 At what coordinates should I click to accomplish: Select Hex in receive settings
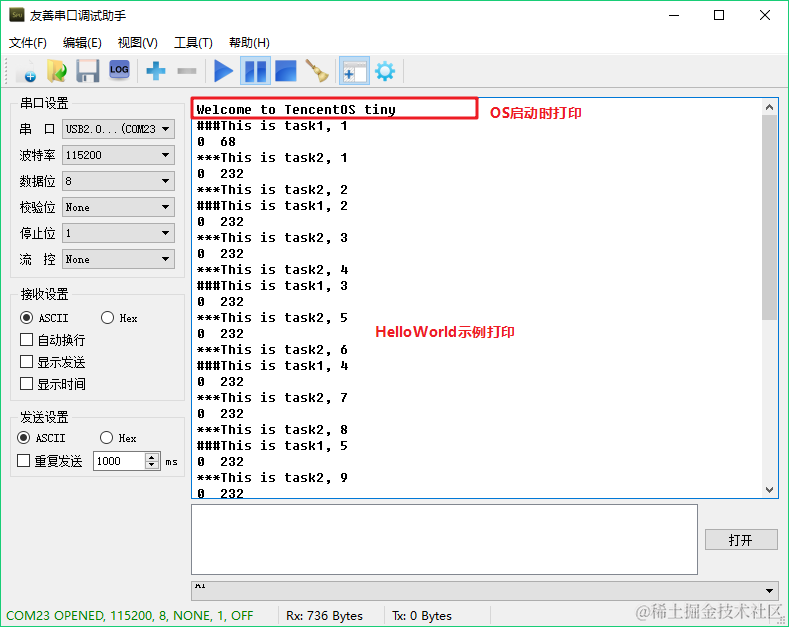[107, 318]
